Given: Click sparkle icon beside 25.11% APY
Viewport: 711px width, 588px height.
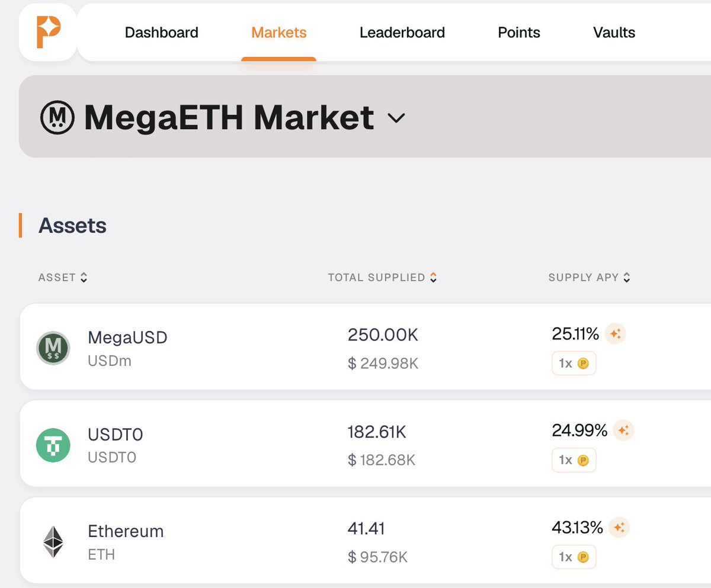Looking at the screenshot, I should [x=616, y=335].
